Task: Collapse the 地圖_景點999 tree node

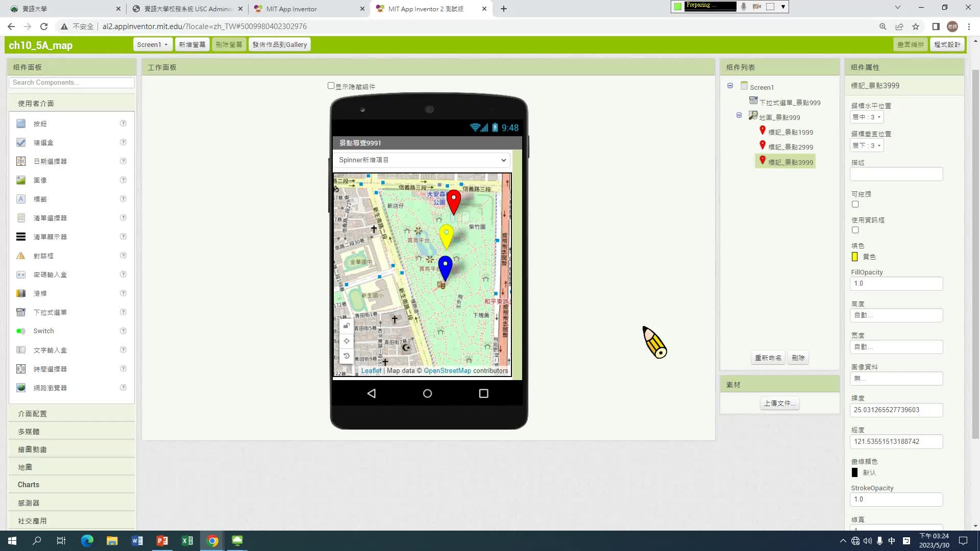Action: pyautogui.click(x=739, y=115)
